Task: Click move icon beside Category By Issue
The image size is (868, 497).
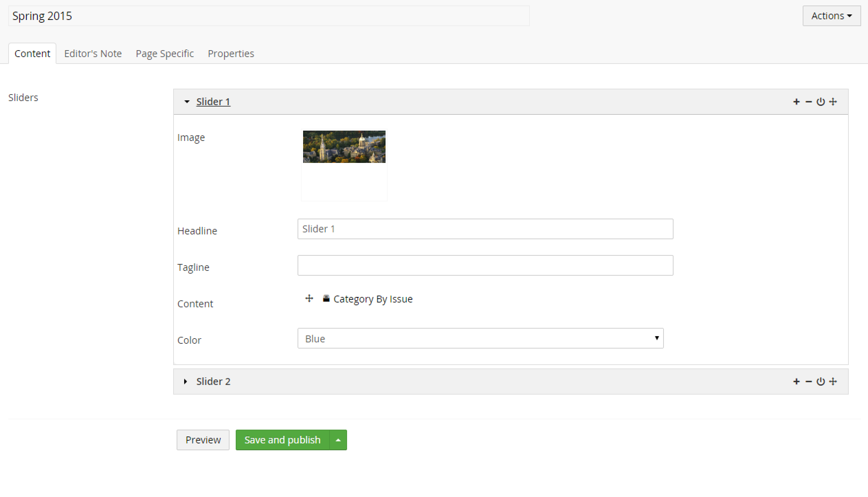Action: point(309,298)
